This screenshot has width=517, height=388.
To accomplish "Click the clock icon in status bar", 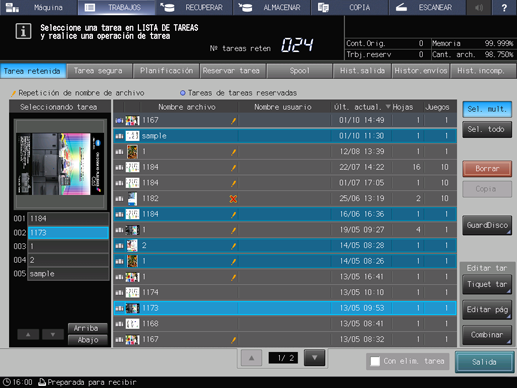I will point(6,382).
